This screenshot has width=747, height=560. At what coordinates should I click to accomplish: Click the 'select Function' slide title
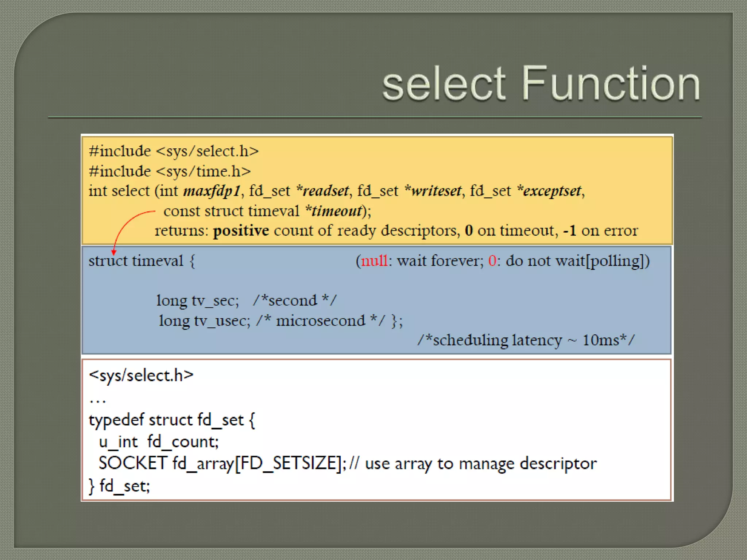point(541,84)
